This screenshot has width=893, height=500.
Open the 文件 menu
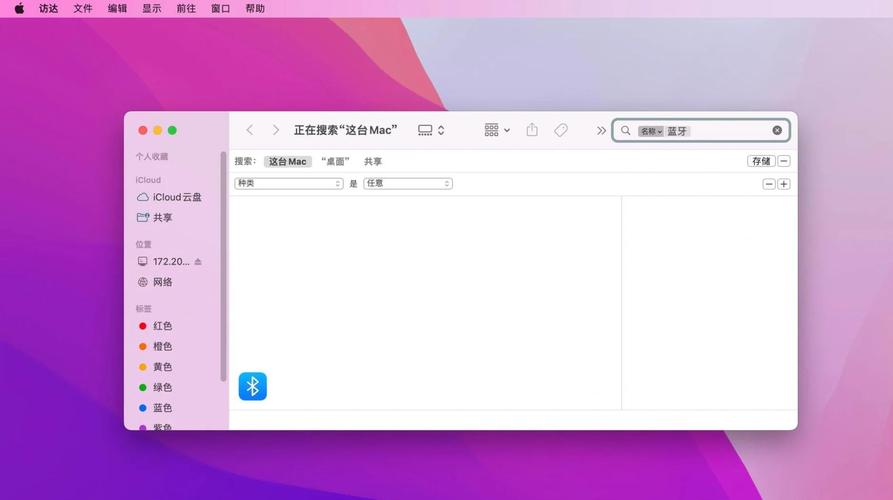[83, 9]
